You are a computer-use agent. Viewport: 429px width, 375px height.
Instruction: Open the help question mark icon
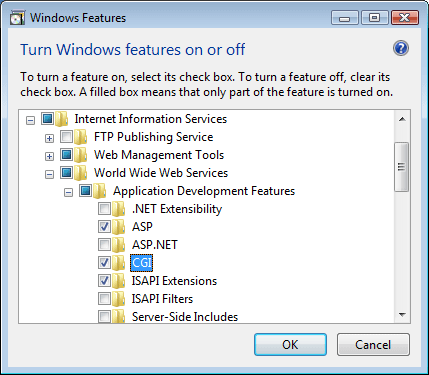[x=401, y=49]
